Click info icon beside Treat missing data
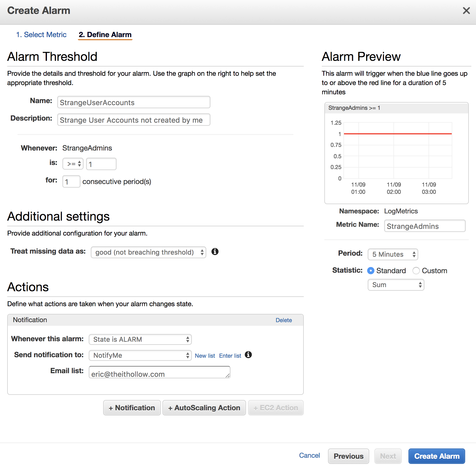Image resolution: width=476 pixels, height=467 pixels. tap(215, 252)
